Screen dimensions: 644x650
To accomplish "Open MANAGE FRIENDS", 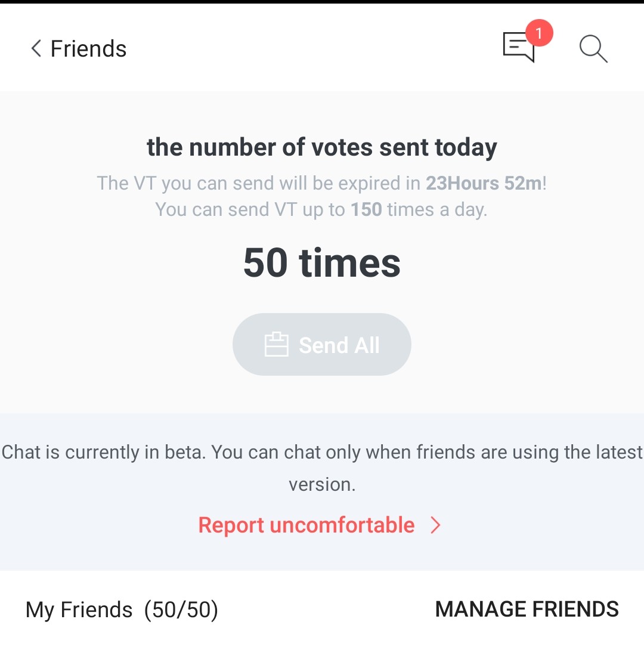I will [x=527, y=609].
